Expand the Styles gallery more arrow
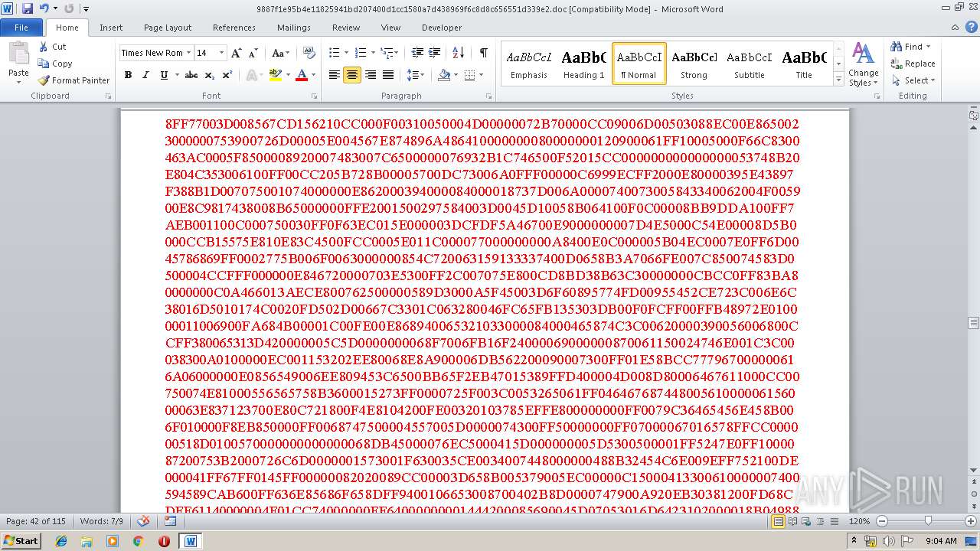The width and height of the screenshot is (980, 551). coord(838,80)
